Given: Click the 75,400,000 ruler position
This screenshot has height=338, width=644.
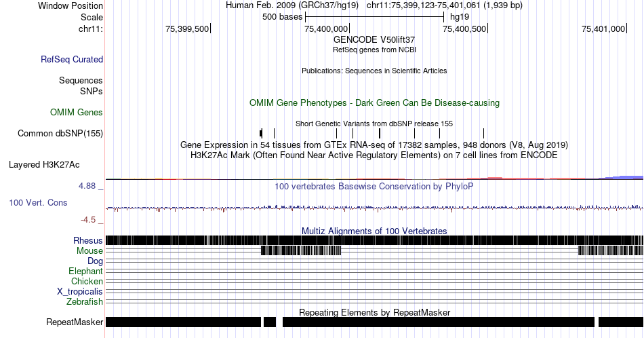Looking at the screenshot, I should pyautogui.click(x=326, y=29).
